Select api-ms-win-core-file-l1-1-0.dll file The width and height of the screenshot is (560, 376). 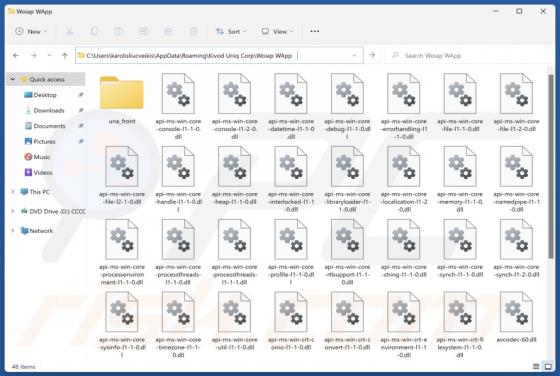[x=460, y=102]
